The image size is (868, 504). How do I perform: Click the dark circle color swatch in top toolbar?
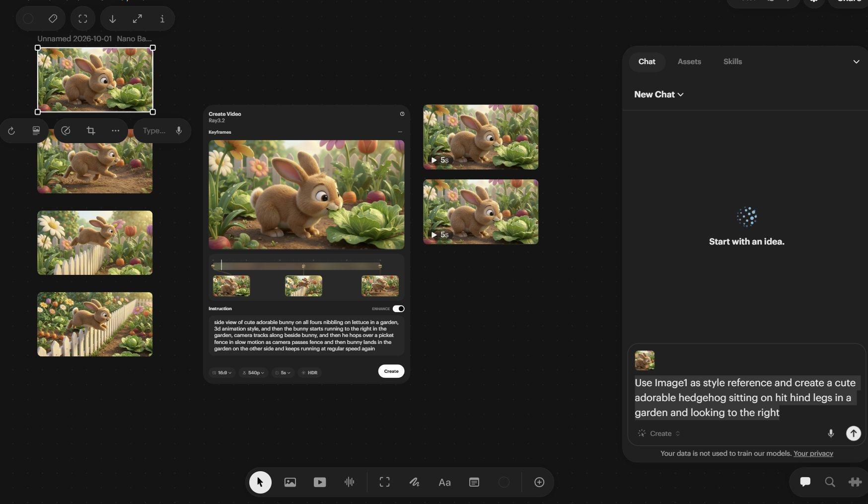coord(28,19)
